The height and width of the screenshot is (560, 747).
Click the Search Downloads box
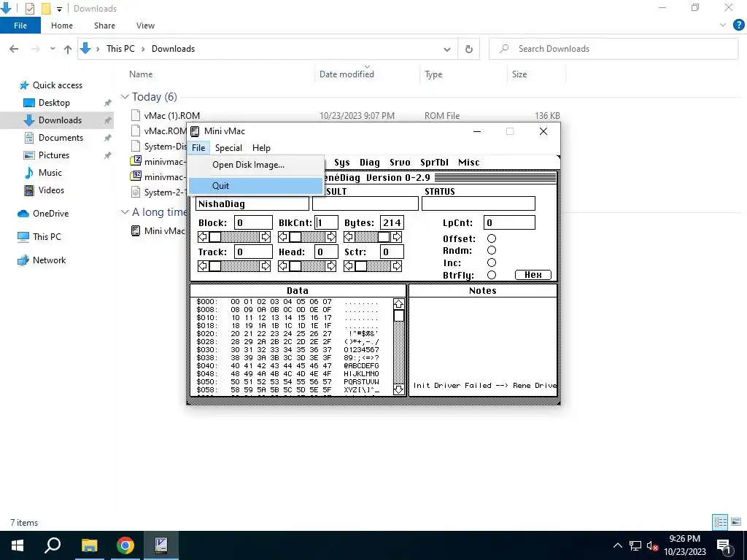[x=614, y=49]
